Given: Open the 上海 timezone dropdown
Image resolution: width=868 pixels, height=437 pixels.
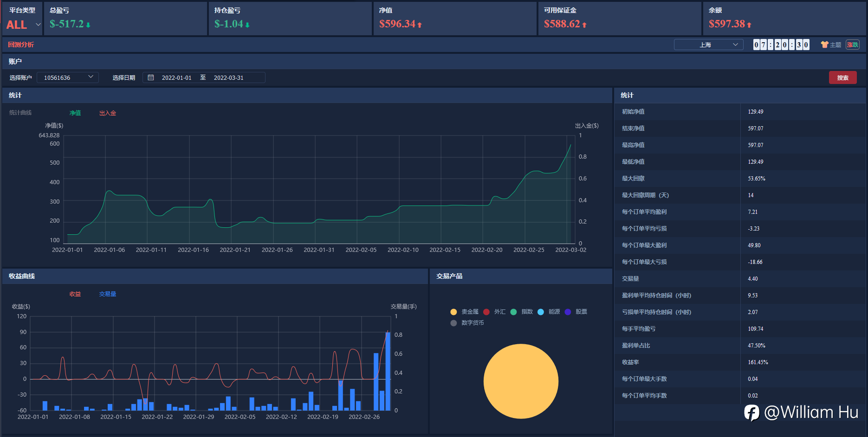Looking at the screenshot, I should point(708,45).
